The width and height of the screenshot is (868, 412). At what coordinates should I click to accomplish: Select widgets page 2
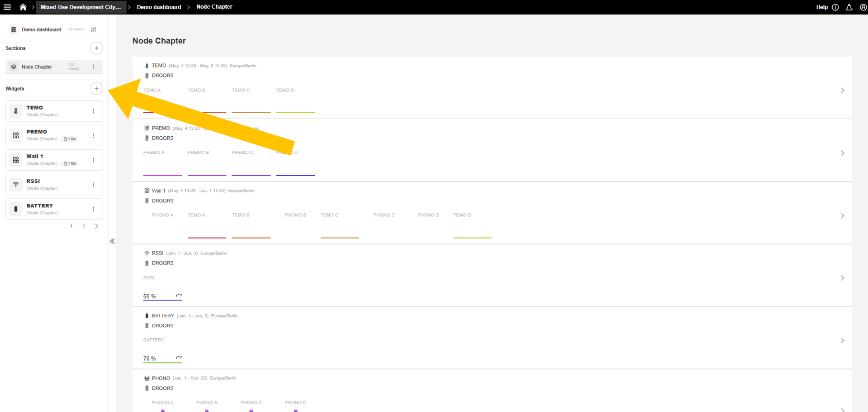pos(84,226)
